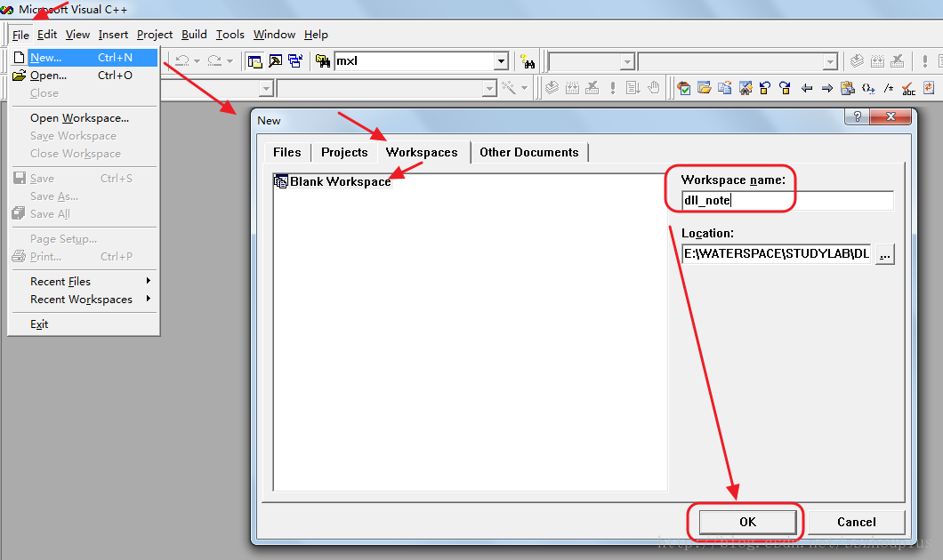
Task: Open the Help menu
Action: pos(316,35)
